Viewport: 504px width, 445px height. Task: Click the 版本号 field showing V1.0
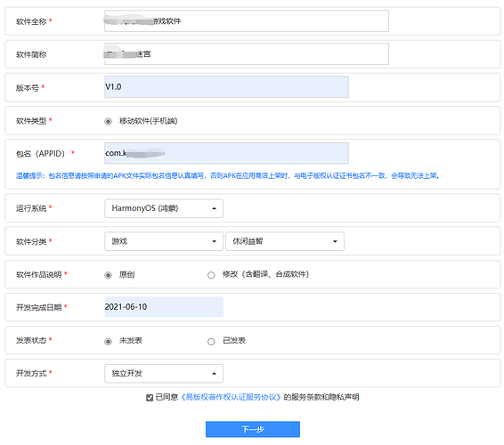pos(226,86)
